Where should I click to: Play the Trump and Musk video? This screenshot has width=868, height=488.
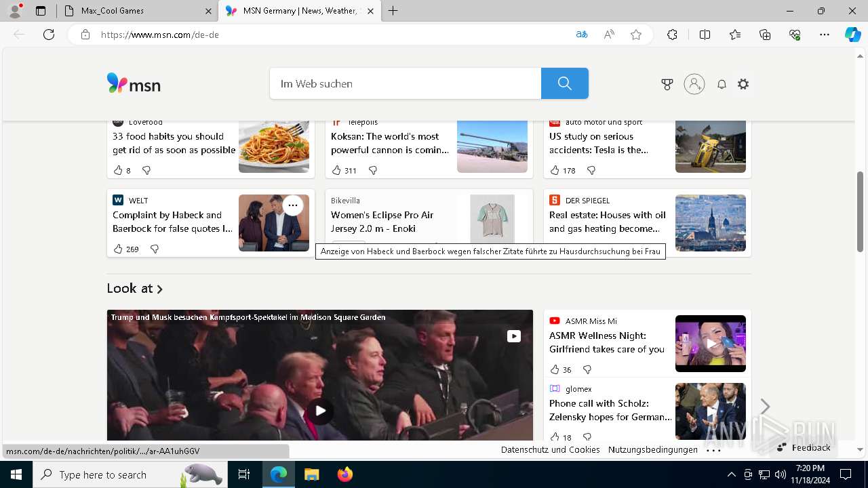tap(320, 410)
